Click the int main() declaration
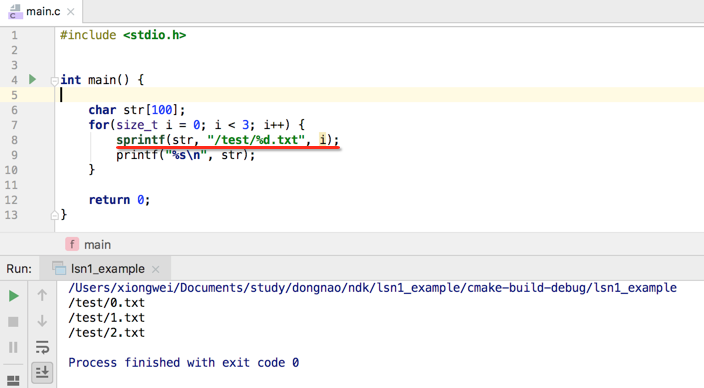Image resolution: width=704 pixels, height=388 pixels. [102, 80]
